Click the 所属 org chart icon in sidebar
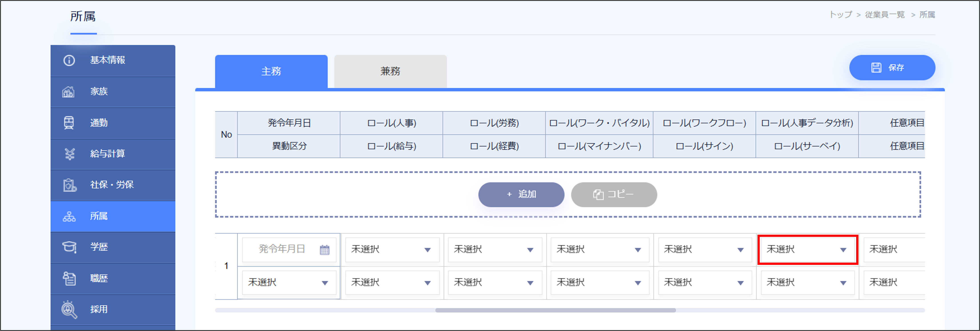This screenshot has height=331, width=980. tap(69, 216)
